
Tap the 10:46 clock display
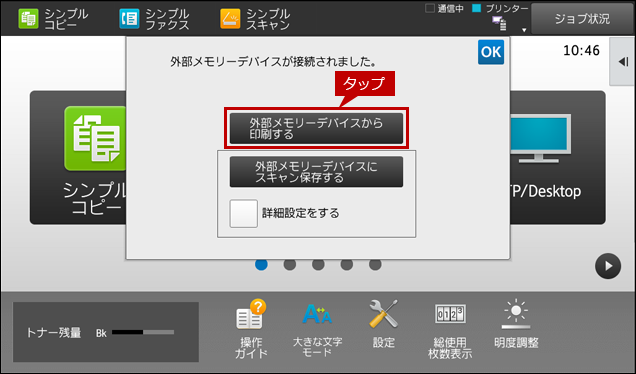[581, 50]
